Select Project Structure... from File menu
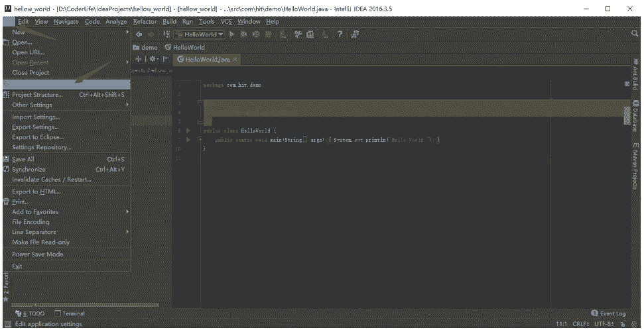644x334 pixels. (37, 95)
